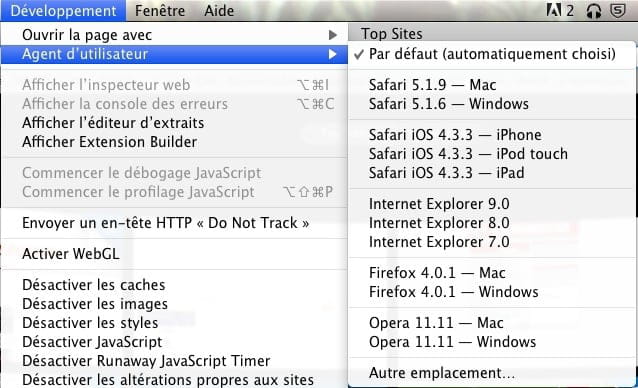Select Firefox 4.0.1 — Mac user agent
Screen dimensions: 638x388
point(492,273)
